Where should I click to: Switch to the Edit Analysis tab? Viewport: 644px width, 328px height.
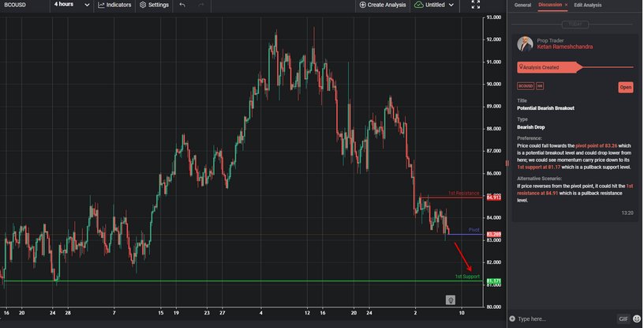[587, 5]
